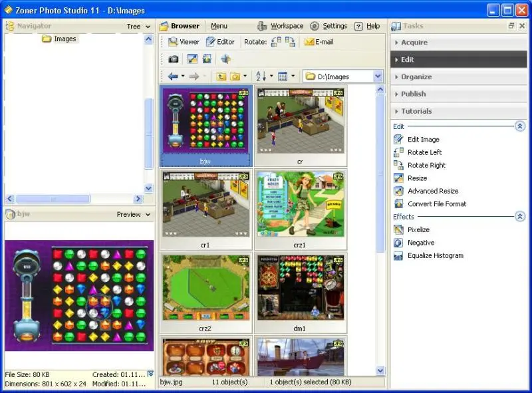The height and width of the screenshot is (393, 532).
Task: Click the Negative text link
Action: coord(421,243)
